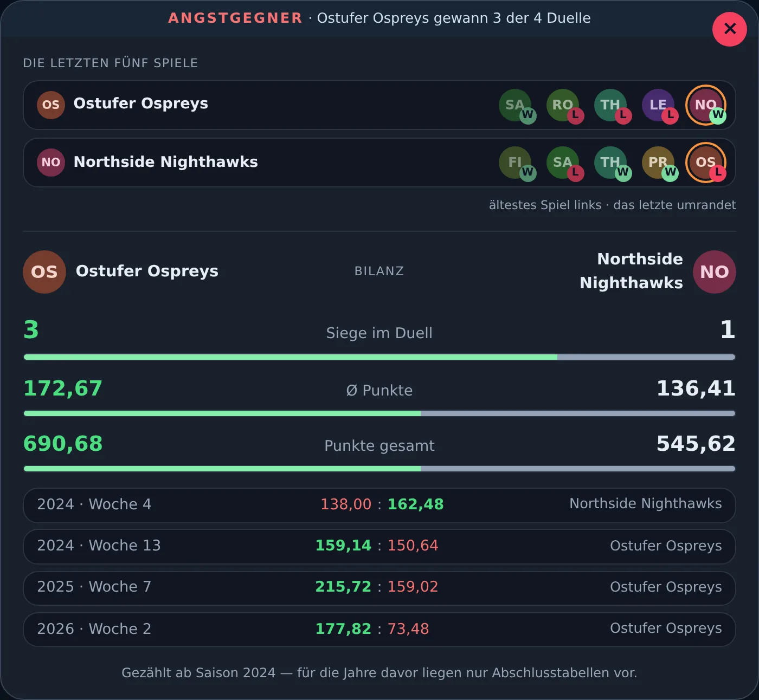
Task: Click the RO game badge in Ostufer Ospreys row
Action: pos(563,105)
